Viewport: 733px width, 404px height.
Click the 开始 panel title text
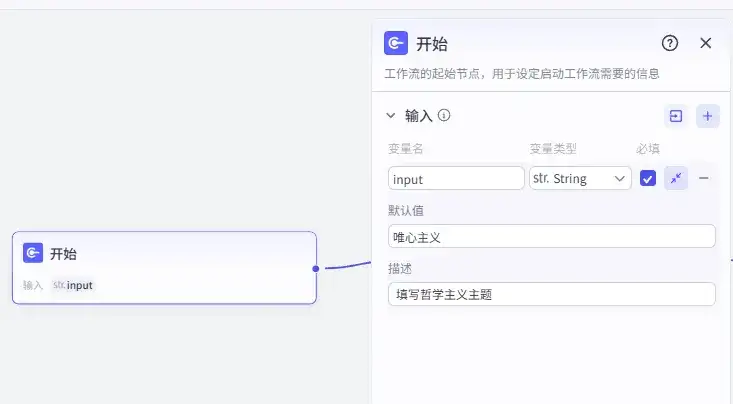[x=432, y=44]
